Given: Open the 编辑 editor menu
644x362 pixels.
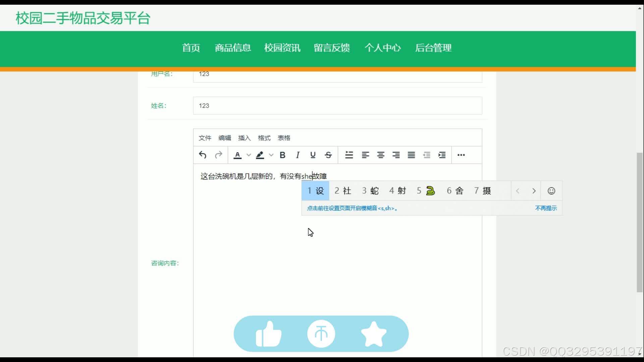Looking at the screenshot, I should [x=225, y=138].
